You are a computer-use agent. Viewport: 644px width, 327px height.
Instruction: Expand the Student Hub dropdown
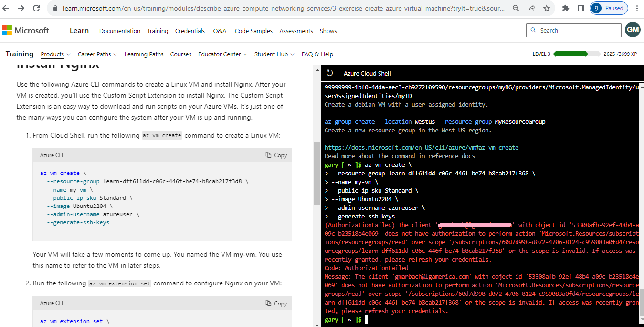point(274,54)
